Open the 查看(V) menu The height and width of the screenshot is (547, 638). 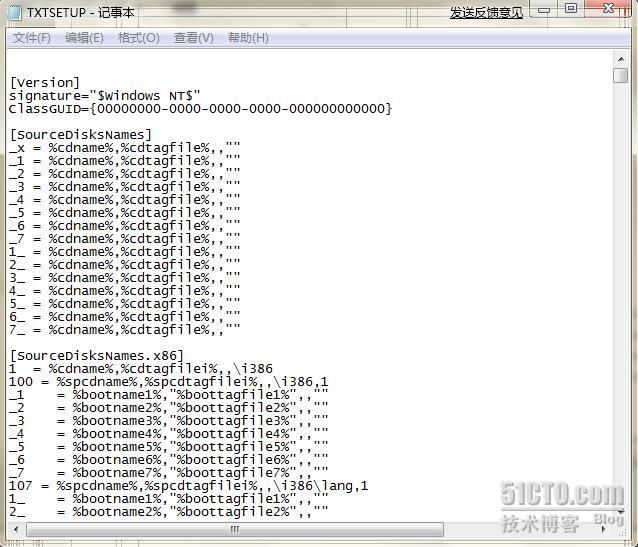tap(193, 38)
